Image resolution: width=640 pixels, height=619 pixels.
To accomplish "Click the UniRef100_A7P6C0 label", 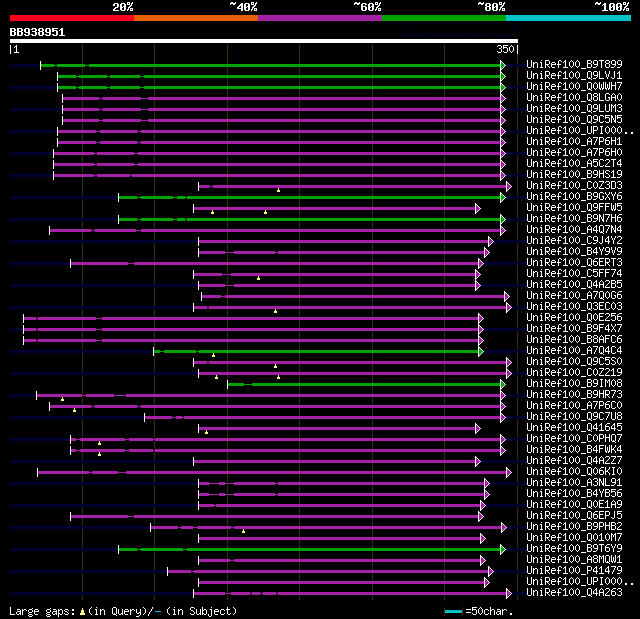I will pos(574,406).
